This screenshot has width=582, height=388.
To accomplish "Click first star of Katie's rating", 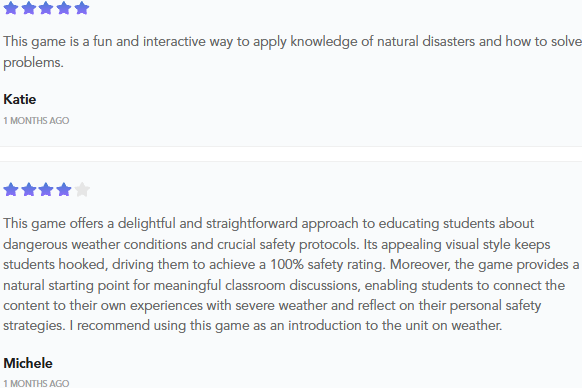I will (x=11, y=8).
